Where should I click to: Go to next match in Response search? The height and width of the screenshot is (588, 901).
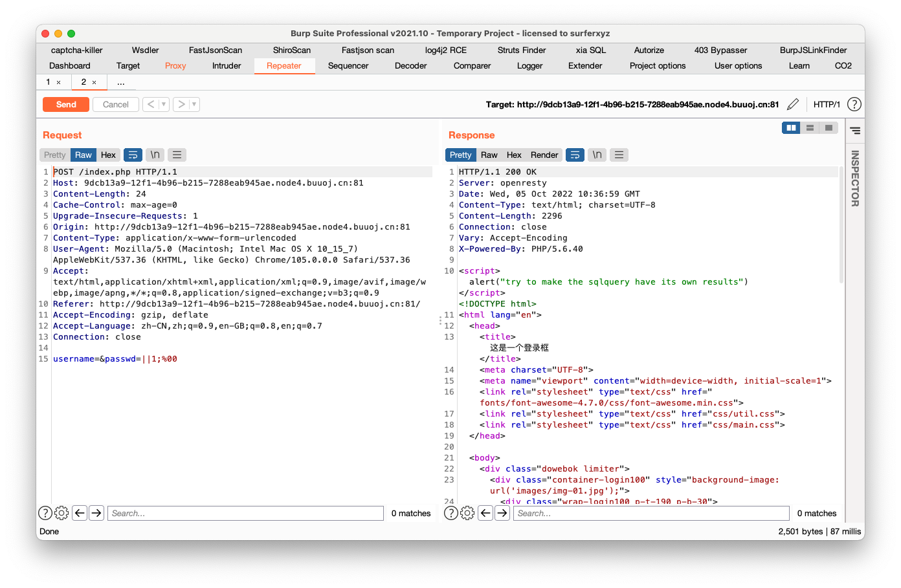click(502, 513)
